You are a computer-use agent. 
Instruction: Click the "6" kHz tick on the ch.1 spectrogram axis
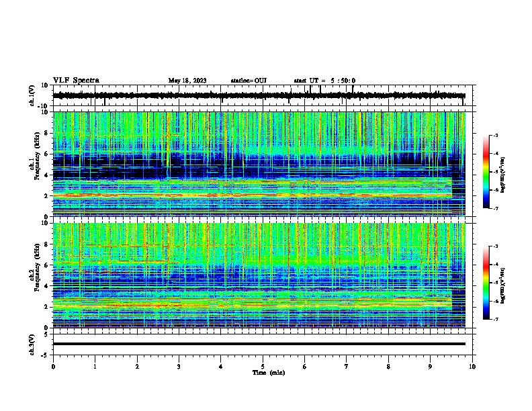pos(46,154)
